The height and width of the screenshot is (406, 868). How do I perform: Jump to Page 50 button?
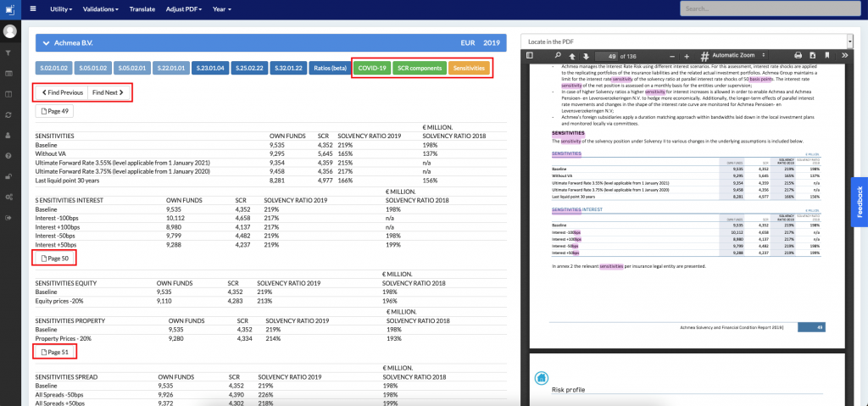pos(56,258)
